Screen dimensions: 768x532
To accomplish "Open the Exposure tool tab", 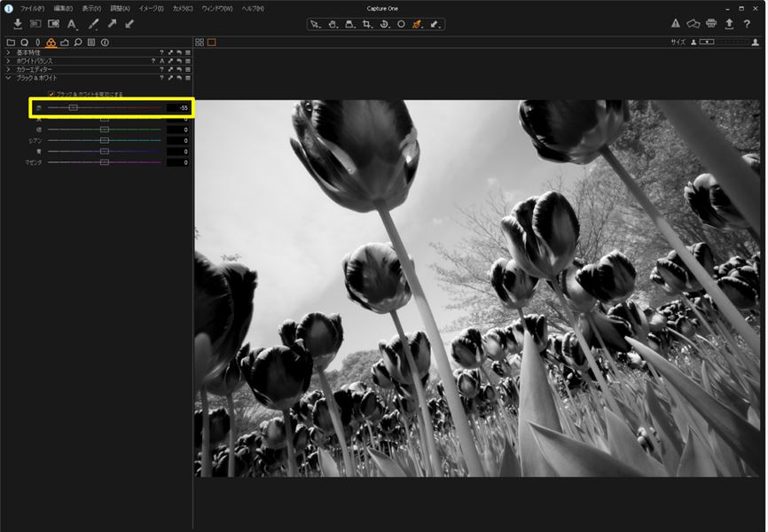I will pyautogui.click(x=65, y=43).
